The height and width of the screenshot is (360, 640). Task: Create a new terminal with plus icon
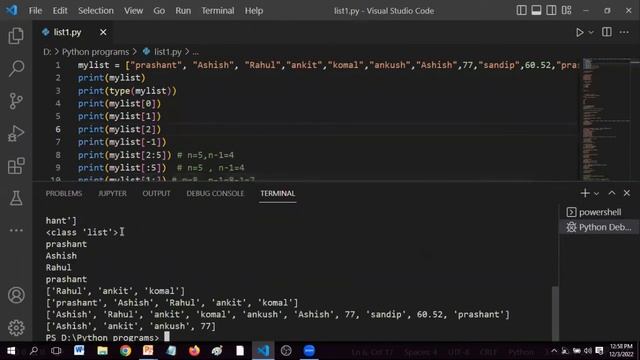tap(584, 193)
